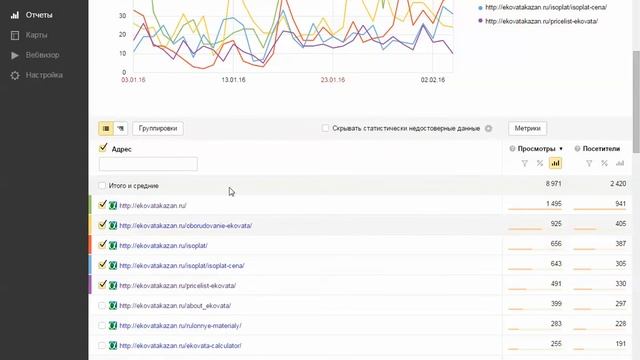Click green page icon in /isoplat/ row
The image size is (640, 360).
tap(113, 246)
